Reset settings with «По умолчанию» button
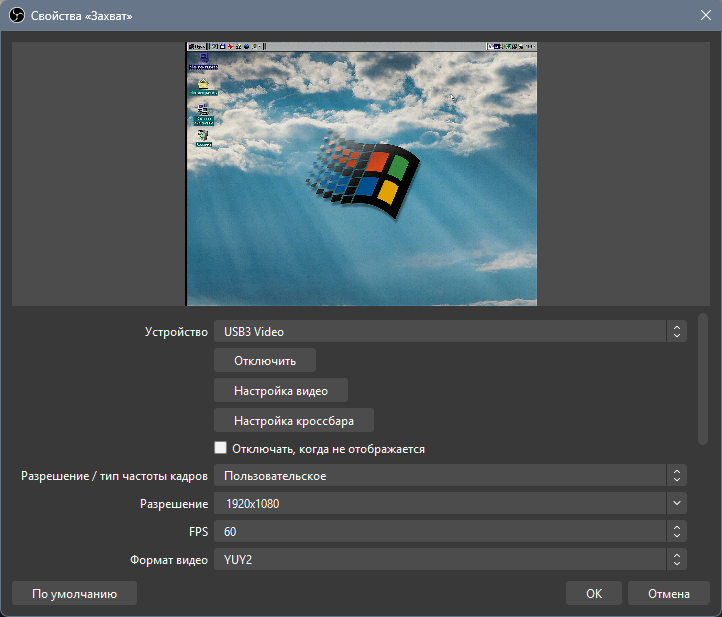 (75, 593)
